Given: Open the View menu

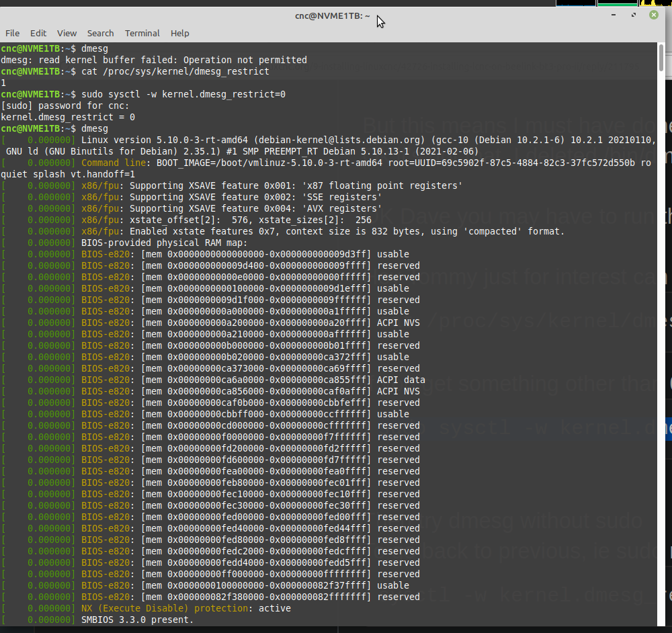Looking at the screenshot, I should pos(67,33).
